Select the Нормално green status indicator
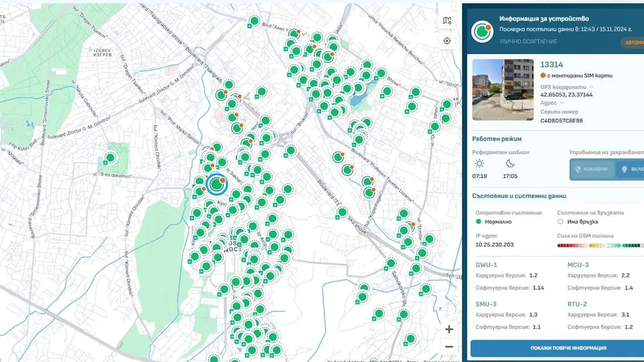 point(479,221)
